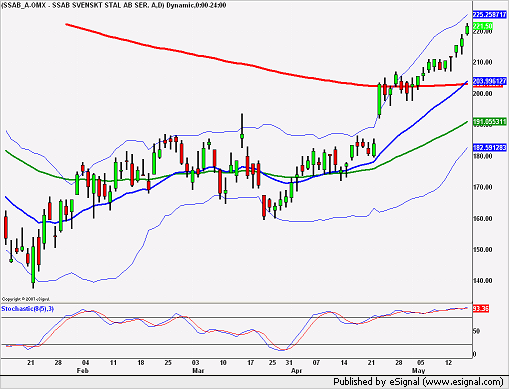Select the 182.591283 lower band label
The height and width of the screenshot is (389, 509).
click(x=490, y=147)
